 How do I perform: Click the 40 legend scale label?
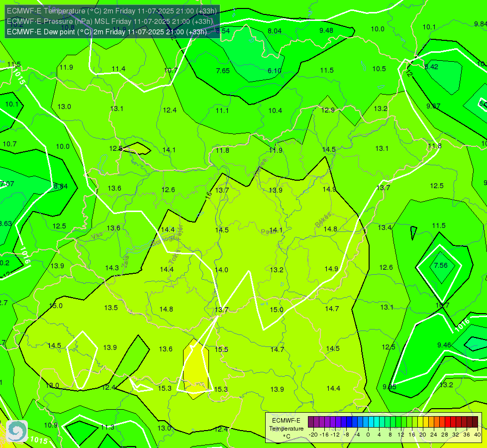[478, 435]
